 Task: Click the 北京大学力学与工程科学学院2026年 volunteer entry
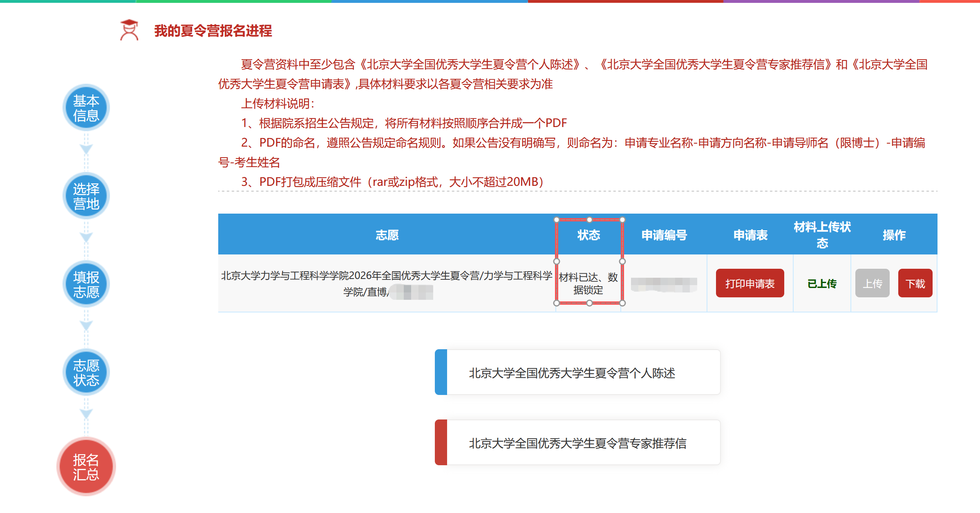[x=387, y=283]
